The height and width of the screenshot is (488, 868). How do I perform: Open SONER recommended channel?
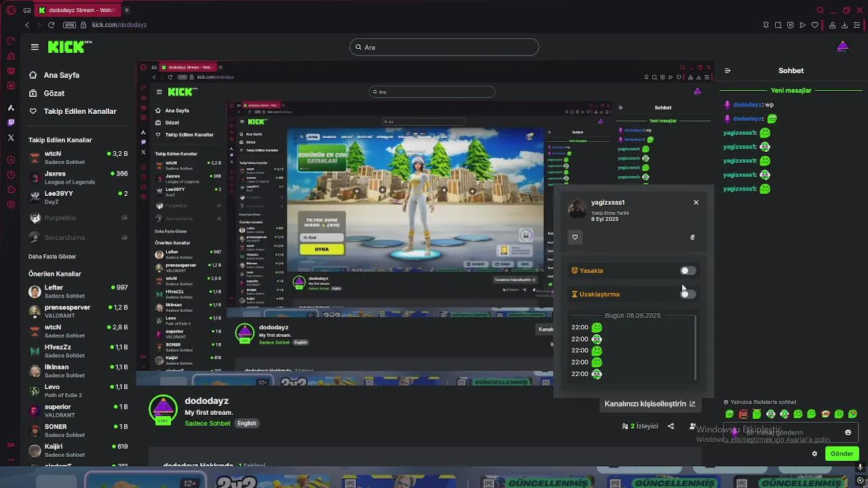[x=78, y=430]
